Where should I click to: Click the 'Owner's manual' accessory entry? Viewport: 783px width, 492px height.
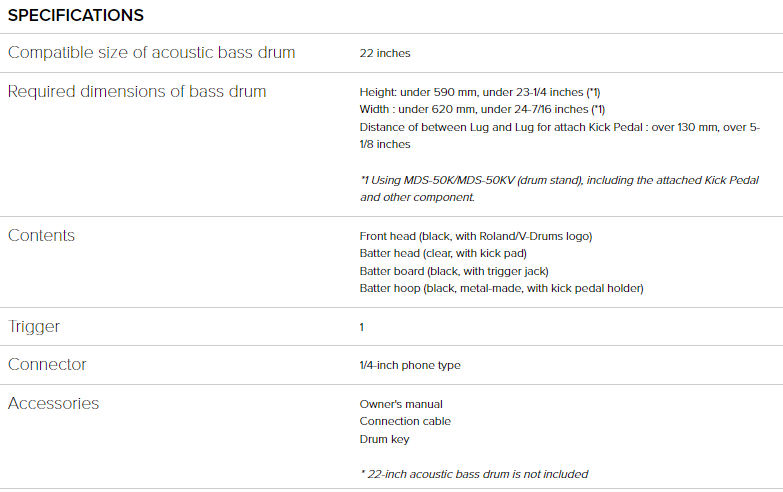pos(401,404)
